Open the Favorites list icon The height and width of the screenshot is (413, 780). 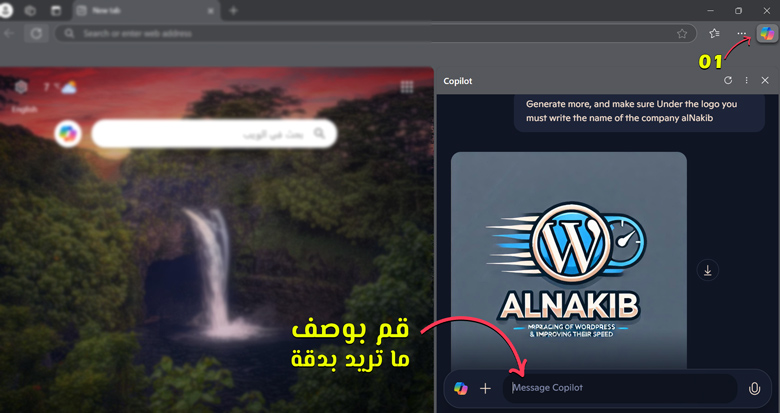point(714,34)
